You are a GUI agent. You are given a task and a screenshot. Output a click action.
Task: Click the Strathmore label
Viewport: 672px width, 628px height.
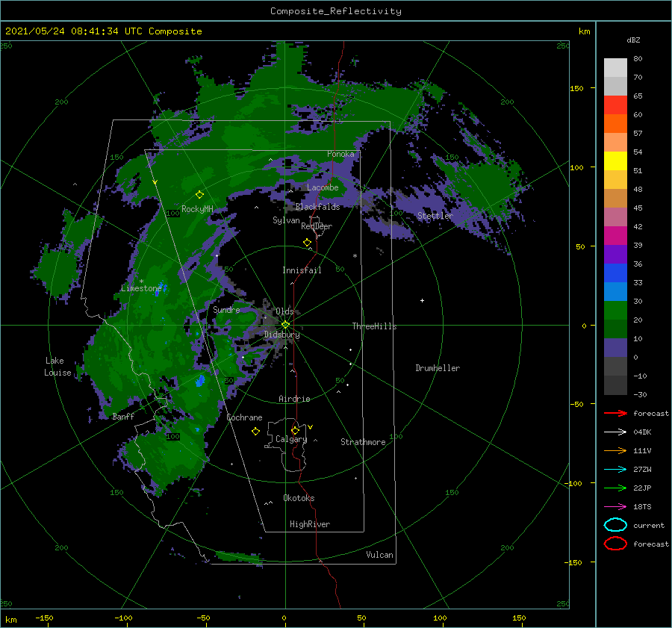363,442
